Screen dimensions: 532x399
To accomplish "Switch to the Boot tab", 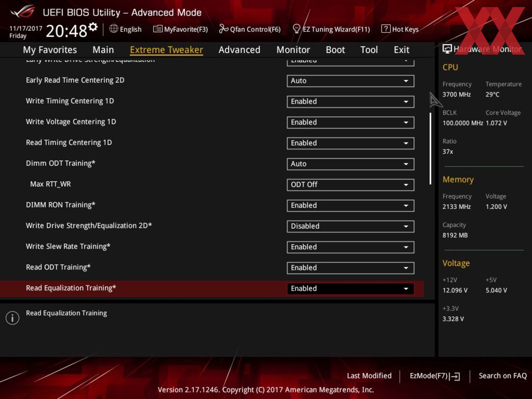I will pyautogui.click(x=335, y=50).
